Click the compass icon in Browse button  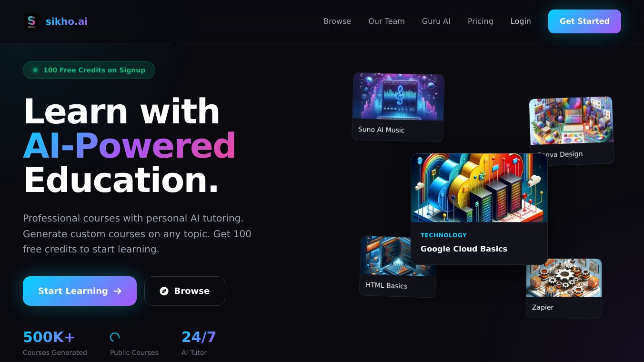point(164,291)
